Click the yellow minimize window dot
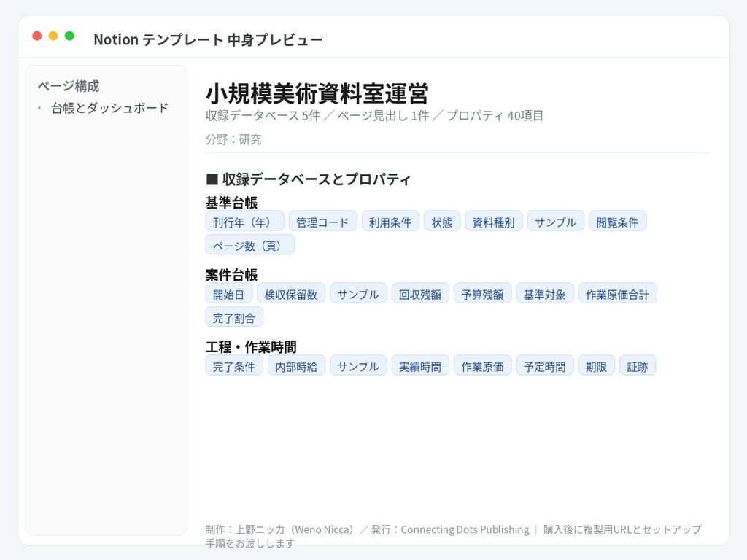This screenshot has width=747, height=560. [x=53, y=36]
